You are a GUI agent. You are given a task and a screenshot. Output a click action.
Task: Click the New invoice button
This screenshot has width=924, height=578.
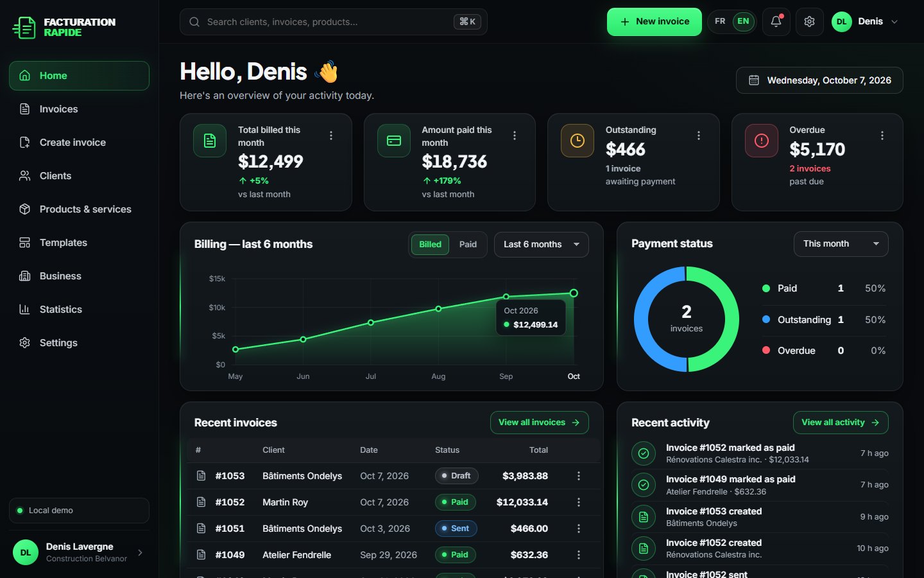(x=654, y=22)
